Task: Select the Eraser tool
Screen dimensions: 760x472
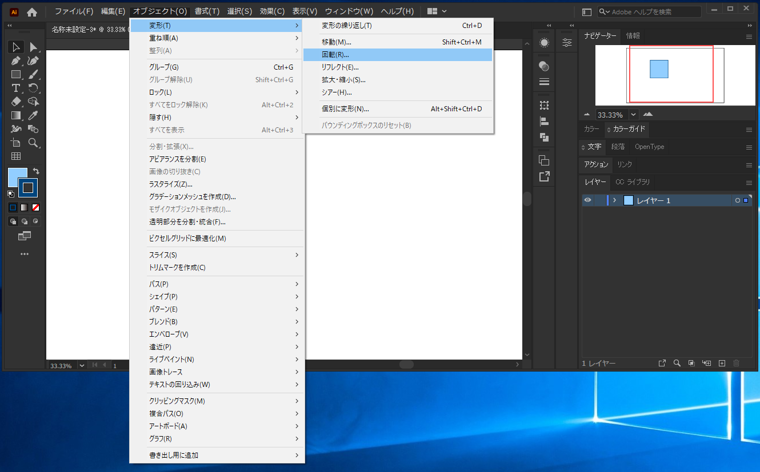Action: coord(16,102)
